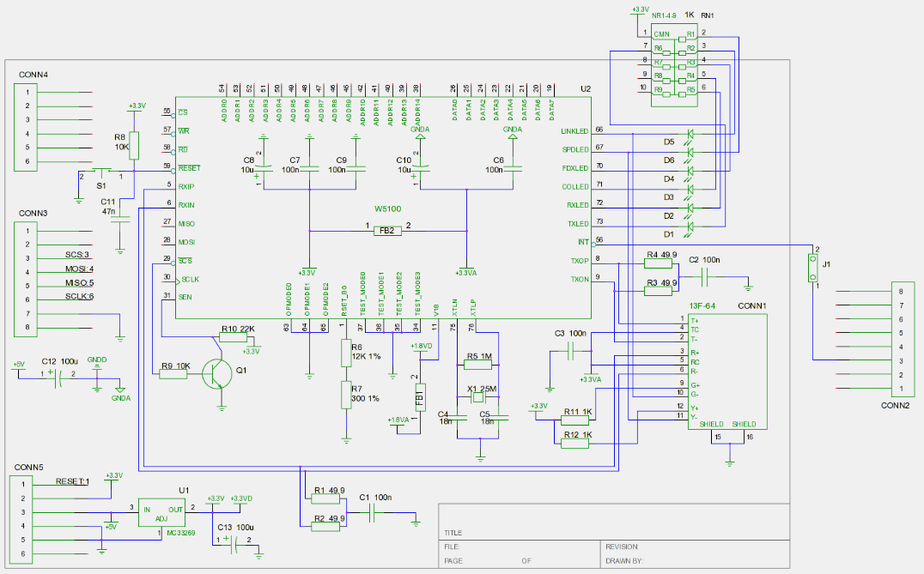This screenshot has height=574, width=924.
Task: Click the TXOP pin name
Action: pyautogui.click(x=580, y=261)
